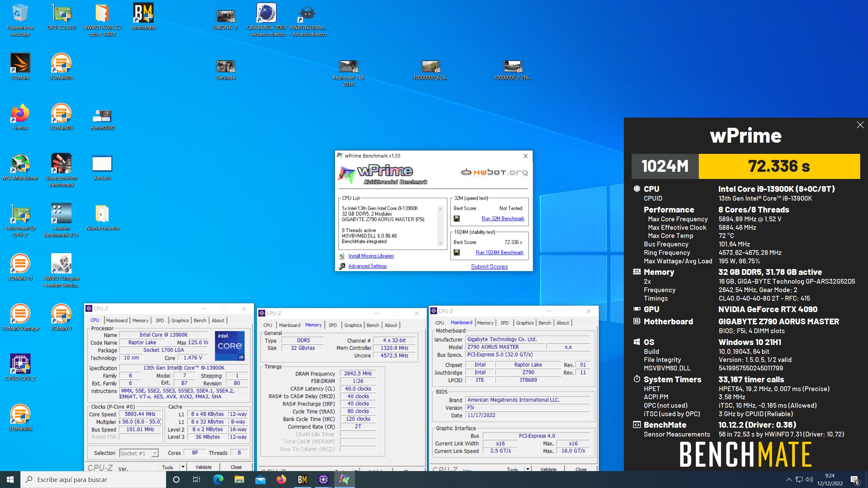The height and width of the screenshot is (488, 868).
Task: Switch to Mainboard tab in CPU window
Action: (x=117, y=320)
